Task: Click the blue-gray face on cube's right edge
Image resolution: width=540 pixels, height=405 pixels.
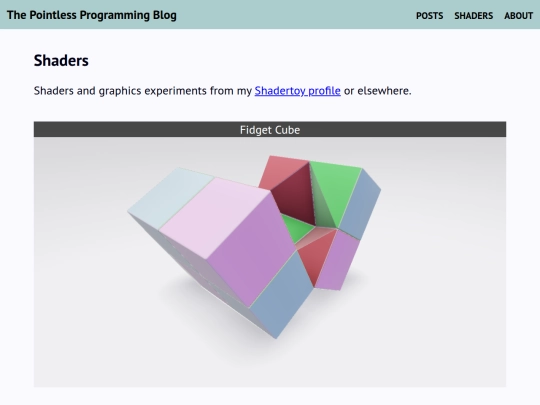Action: 360,205
